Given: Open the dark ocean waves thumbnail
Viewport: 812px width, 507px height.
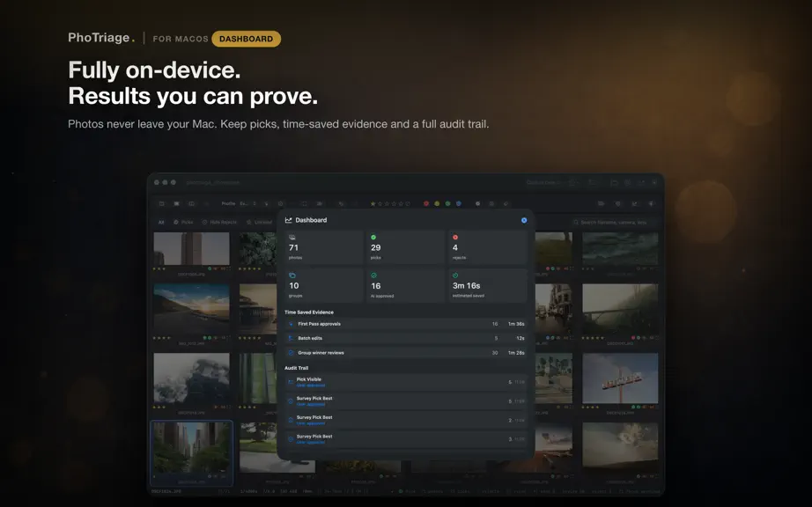Looking at the screenshot, I should (620, 248).
